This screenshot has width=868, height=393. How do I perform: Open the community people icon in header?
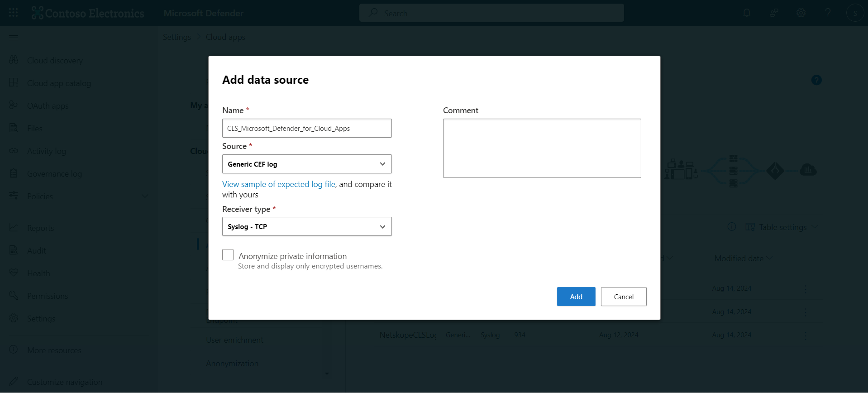tap(774, 13)
